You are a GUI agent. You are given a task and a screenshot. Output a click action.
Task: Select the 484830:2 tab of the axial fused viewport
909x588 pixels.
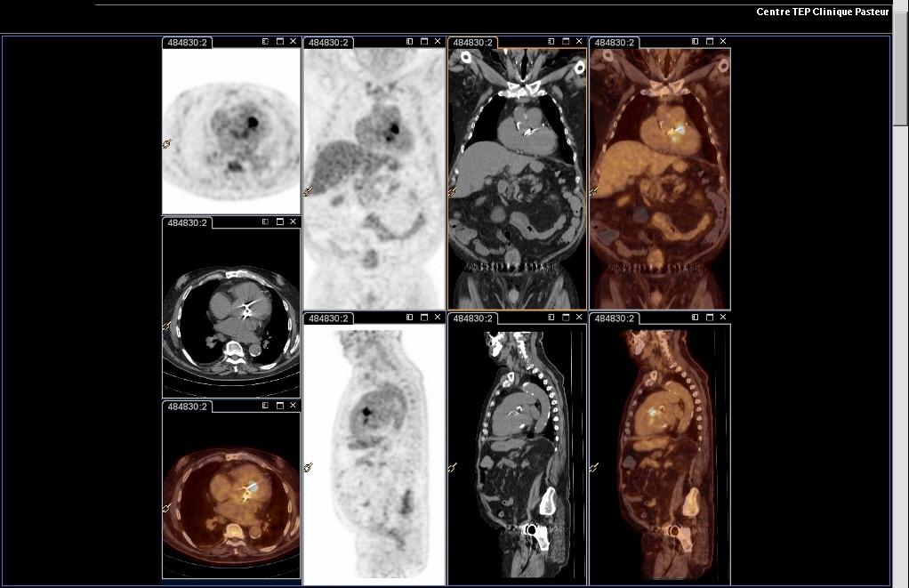point(188,407)
